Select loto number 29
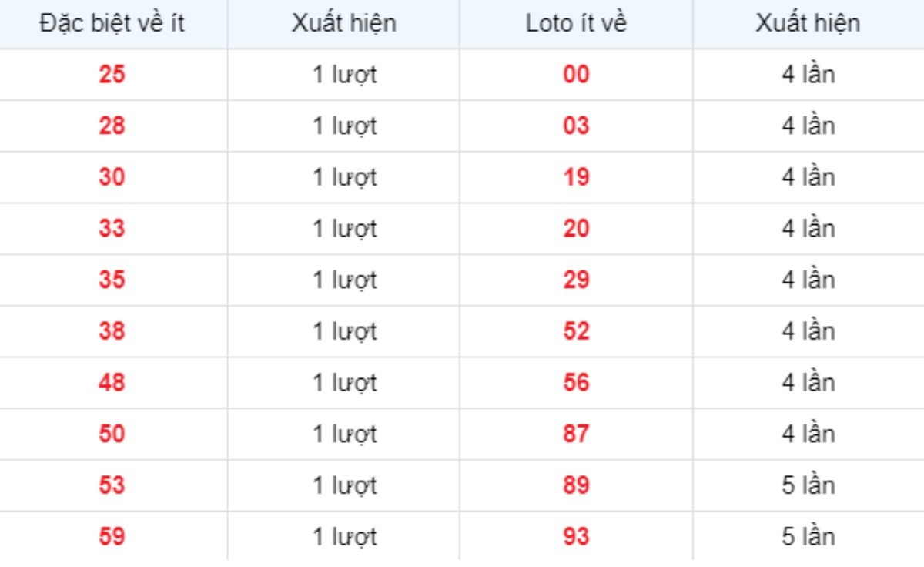Screen dimensions: 924x567 pos(576,280)
